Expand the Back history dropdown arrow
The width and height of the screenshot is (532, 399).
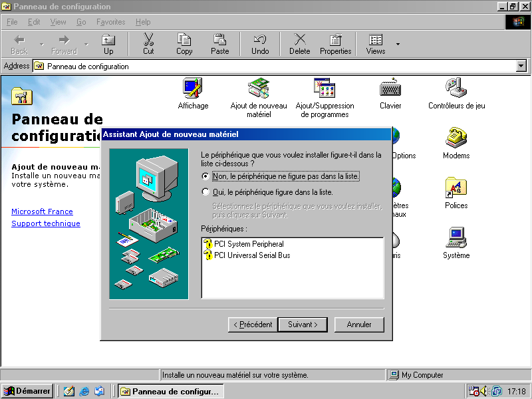(42, 45)
